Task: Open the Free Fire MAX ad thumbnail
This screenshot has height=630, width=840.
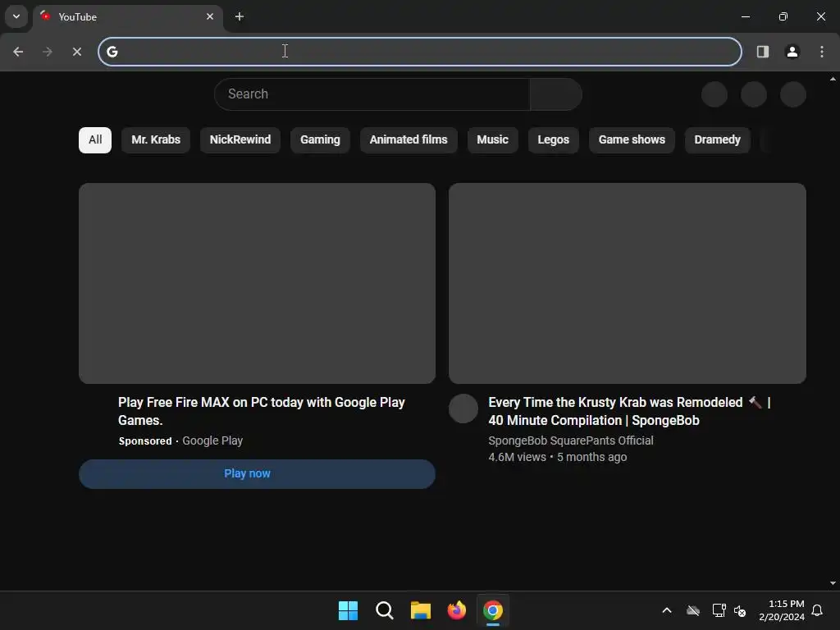Action: point(257,283)
